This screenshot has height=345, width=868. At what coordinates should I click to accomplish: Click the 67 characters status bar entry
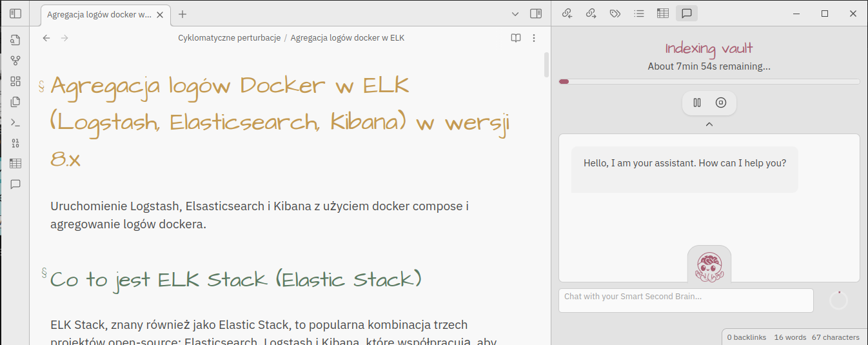tap(836, 337)
